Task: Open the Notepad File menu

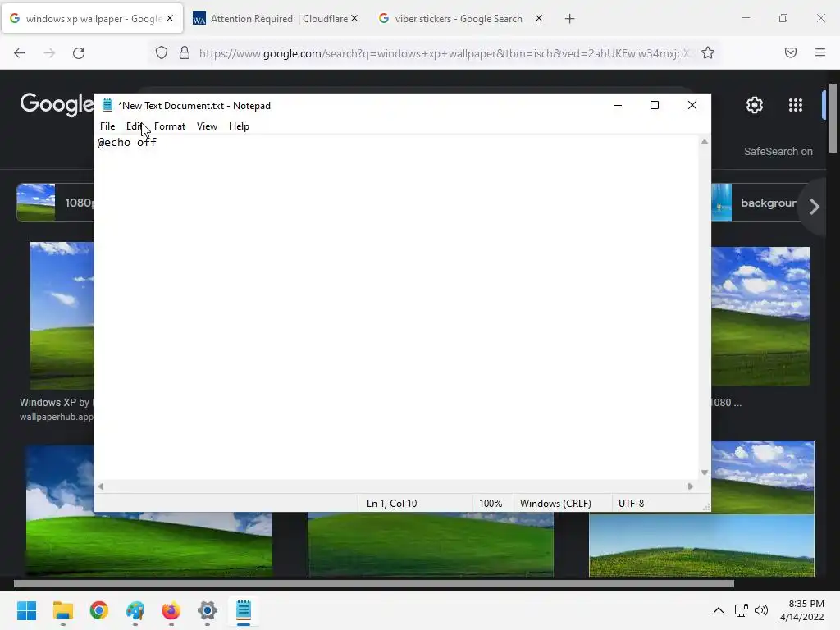Action: click(x=107, y=126)
